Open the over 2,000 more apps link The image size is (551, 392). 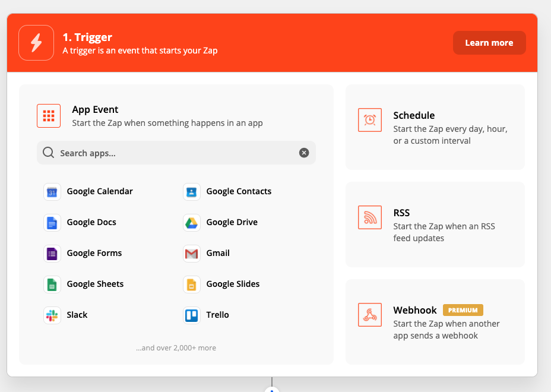click(176, 347)
